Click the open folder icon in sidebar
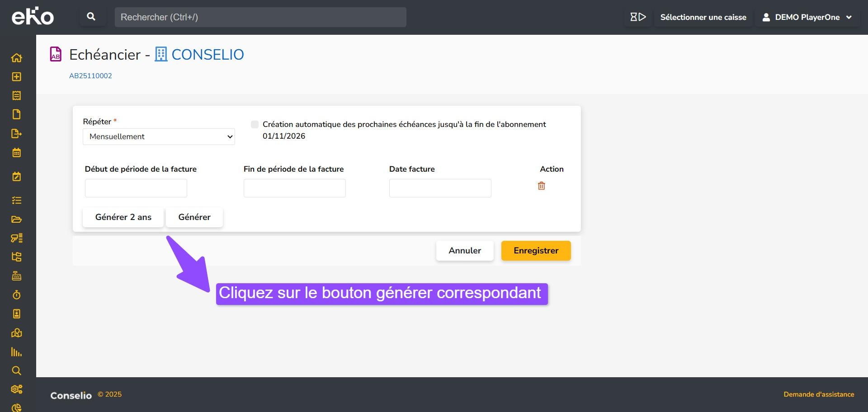 tap(16, 220)
